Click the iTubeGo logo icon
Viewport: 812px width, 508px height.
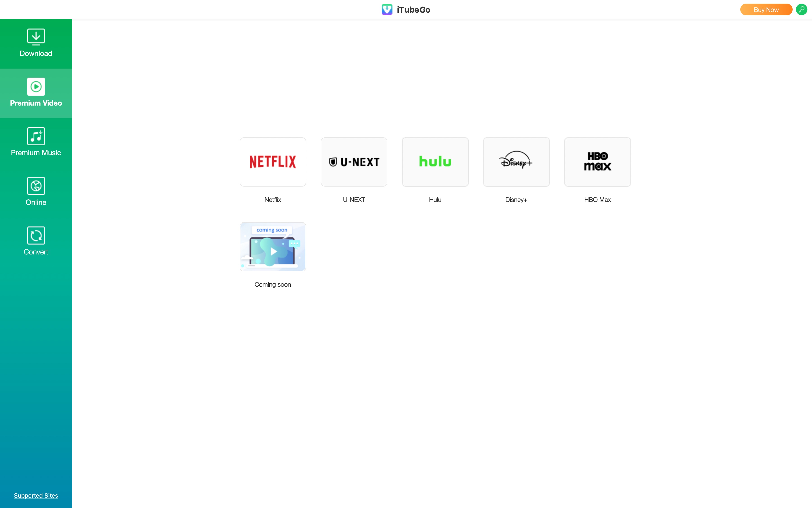(387, 9)
